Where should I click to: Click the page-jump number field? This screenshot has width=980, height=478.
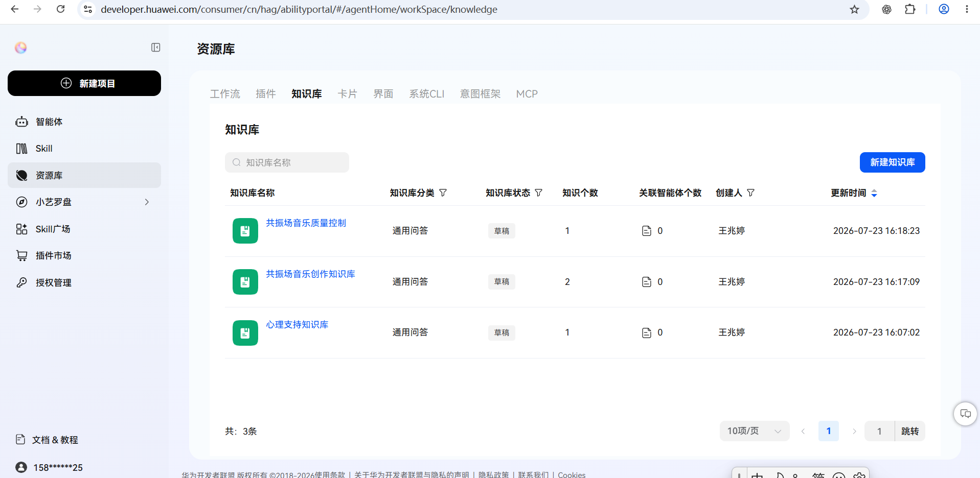click(x=880, y=431)
